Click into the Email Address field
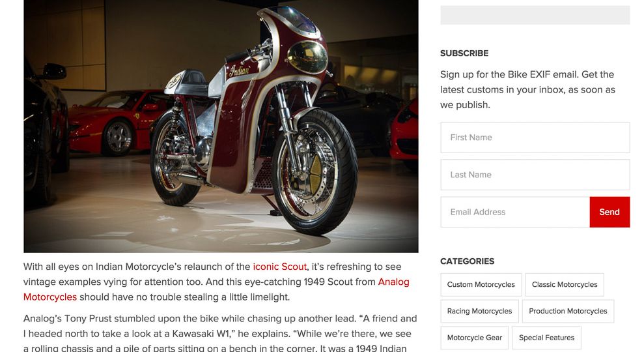This screenshot has width=644, height=352. tap(515, 213)
